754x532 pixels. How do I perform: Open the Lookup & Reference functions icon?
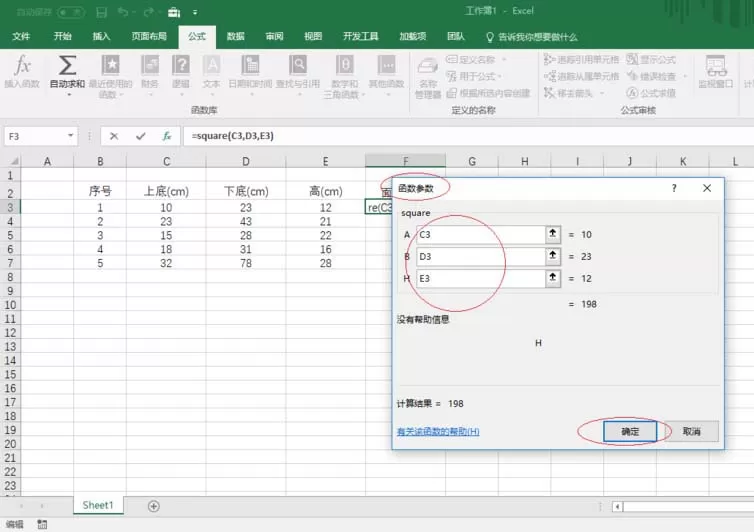[298, 65]
